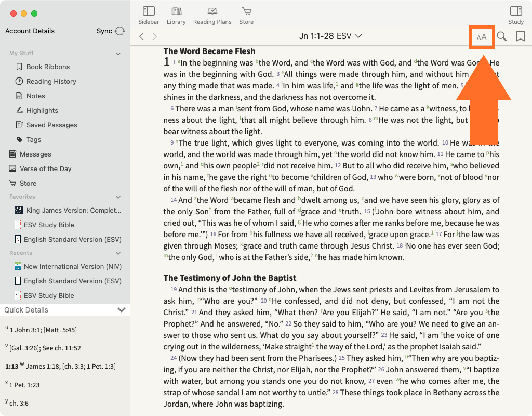Open Reading Plans in the toolbar
The width and height of the screenshot is (532, 416).
coord(212,15)
